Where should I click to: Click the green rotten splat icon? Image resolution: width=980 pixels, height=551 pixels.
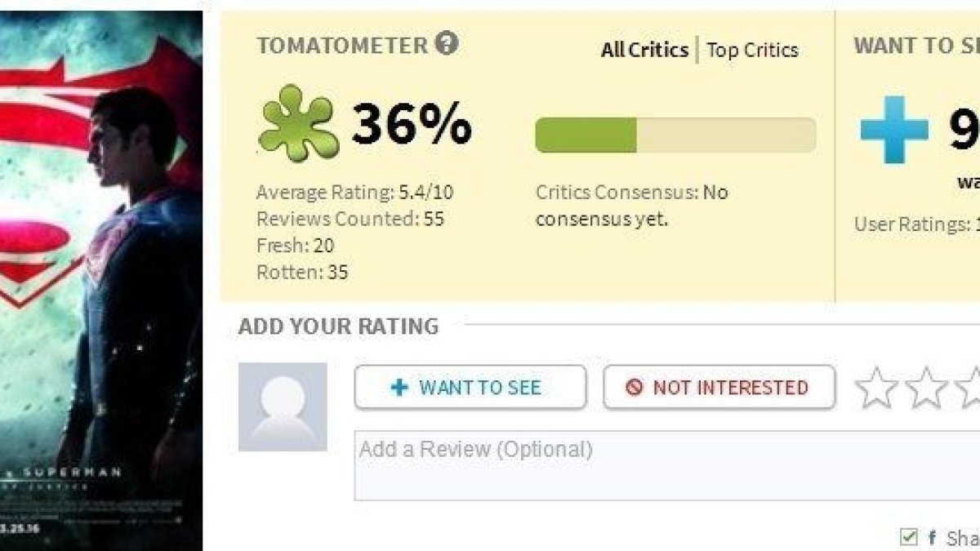click(x=297, y=124)
